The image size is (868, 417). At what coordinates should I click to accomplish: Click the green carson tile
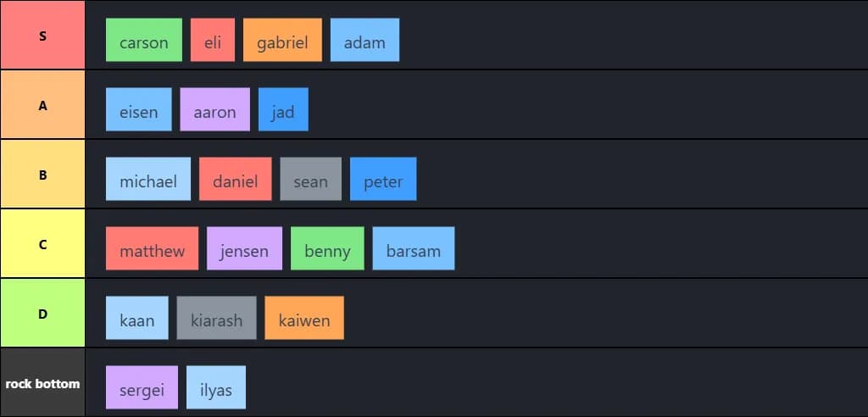coord(144,40)
